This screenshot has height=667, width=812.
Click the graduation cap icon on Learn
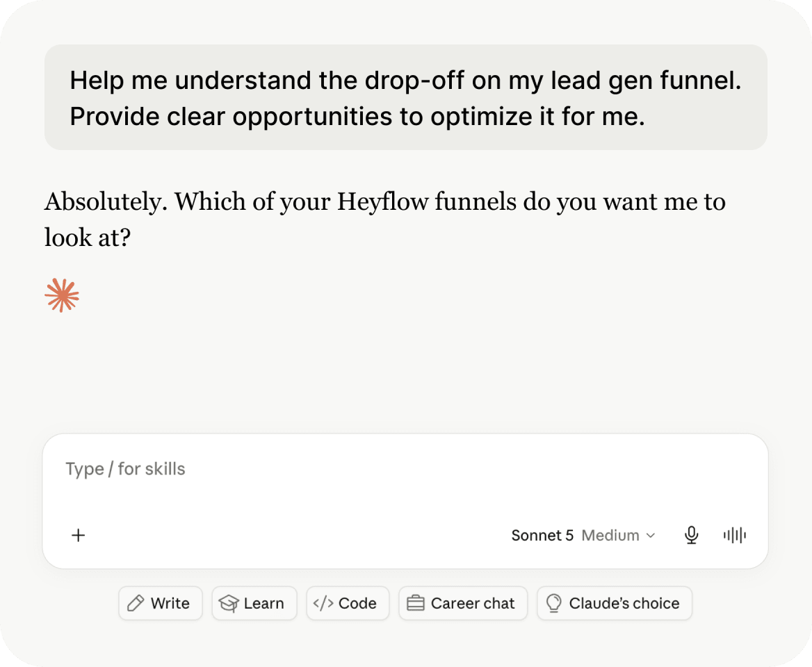click(x=228, y=603)
